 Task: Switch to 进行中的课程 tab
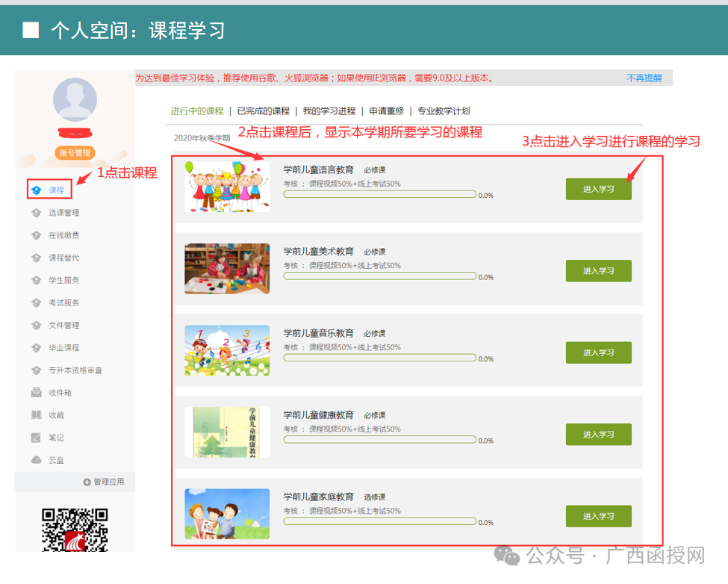click(x=197, y=111)
